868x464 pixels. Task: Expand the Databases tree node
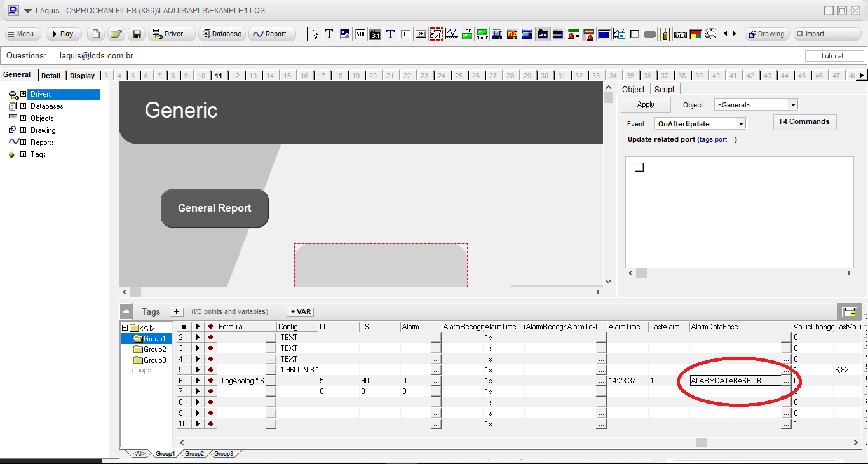23,106
